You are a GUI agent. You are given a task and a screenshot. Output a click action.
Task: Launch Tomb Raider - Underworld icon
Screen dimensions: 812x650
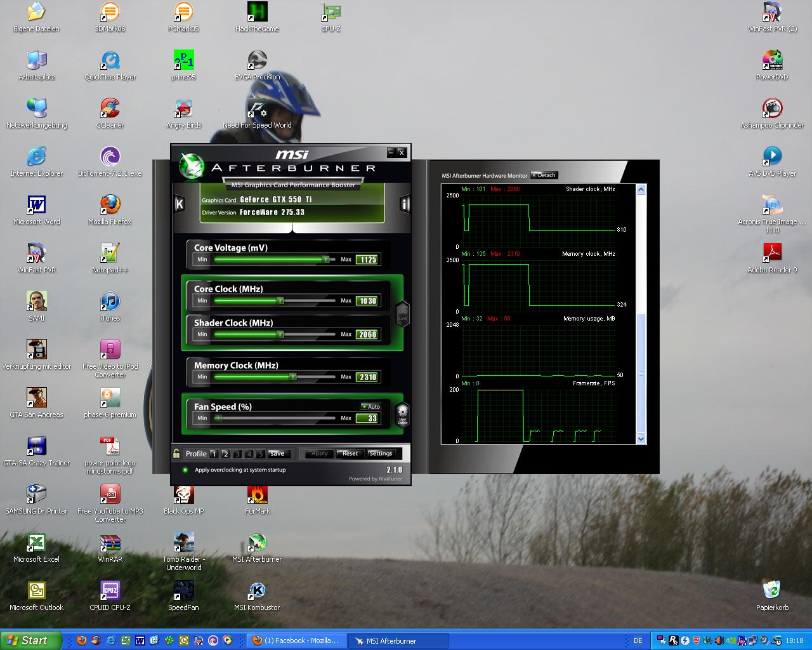(183, 552)
